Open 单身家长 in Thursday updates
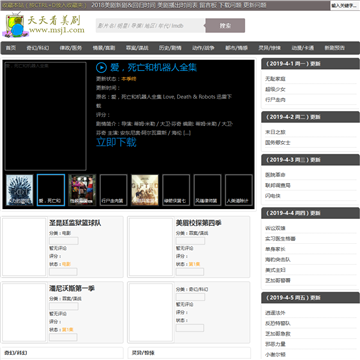The width and height of the screenshot is (360, 360). [x=275, y=249]
